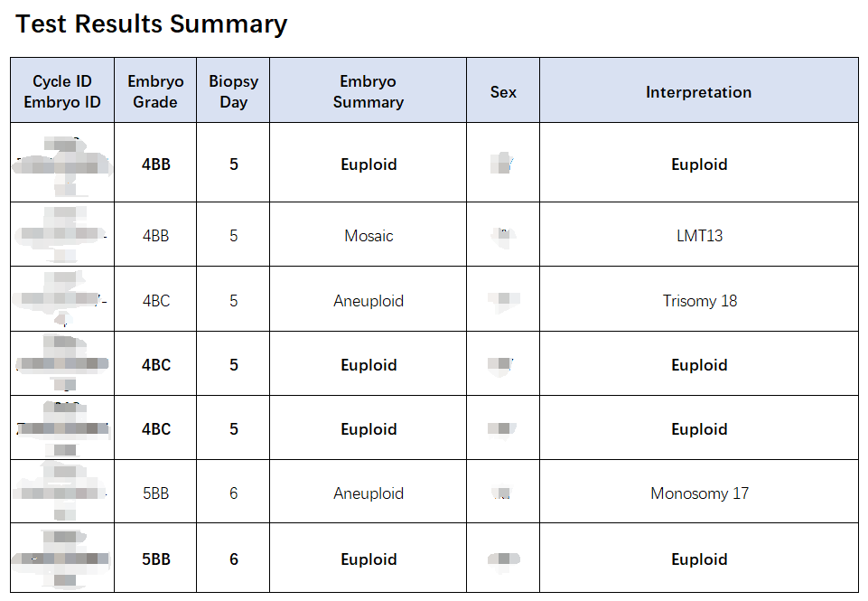Select the "Trisomy 18" interpretation cell
The width and height of the screenshot is (868, 601).
pos(699,301)
